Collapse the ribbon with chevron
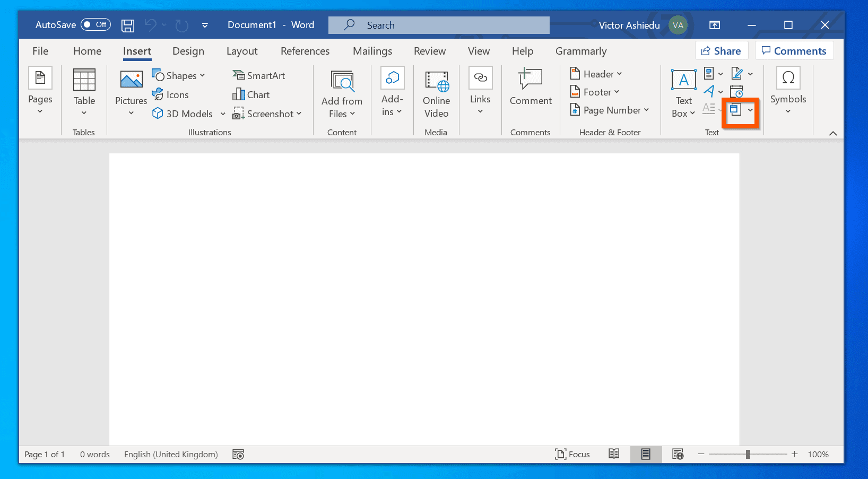868x479 pixels. (833, 133)
